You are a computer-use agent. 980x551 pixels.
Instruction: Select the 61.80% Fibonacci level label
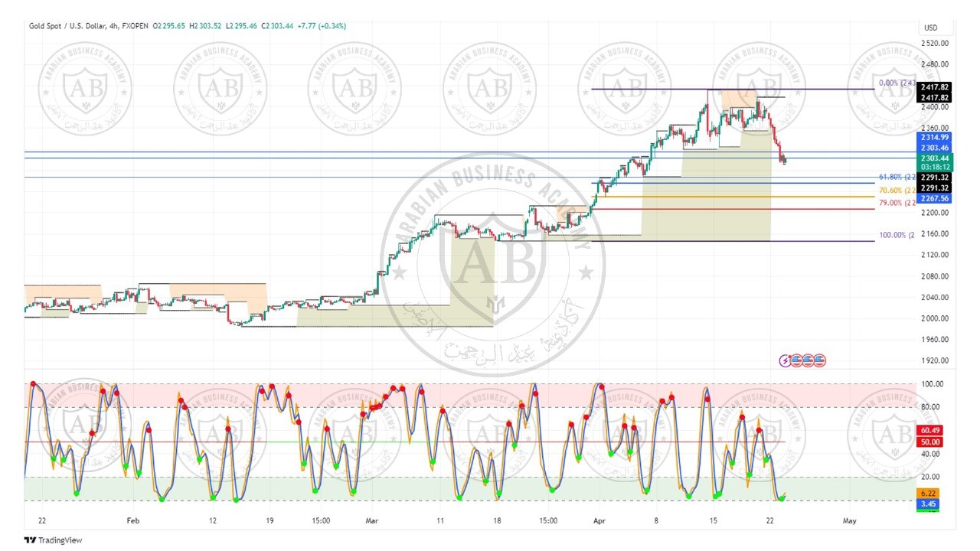897,177
